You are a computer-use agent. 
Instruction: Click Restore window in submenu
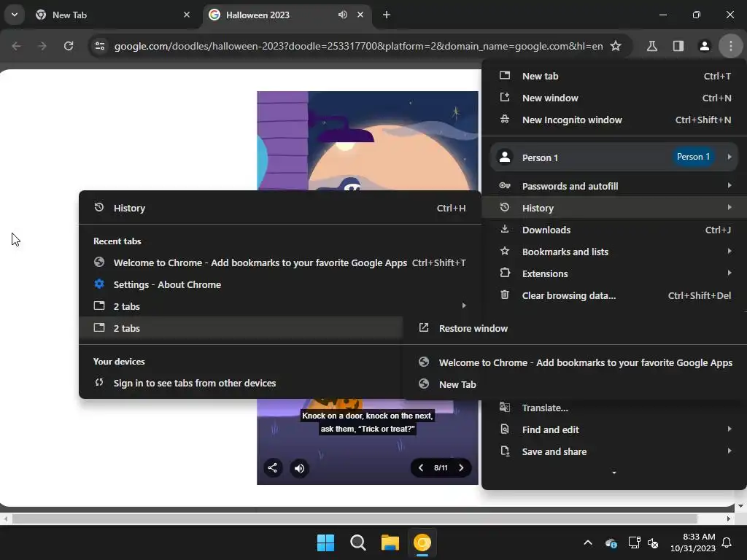(x=575, y=328)
